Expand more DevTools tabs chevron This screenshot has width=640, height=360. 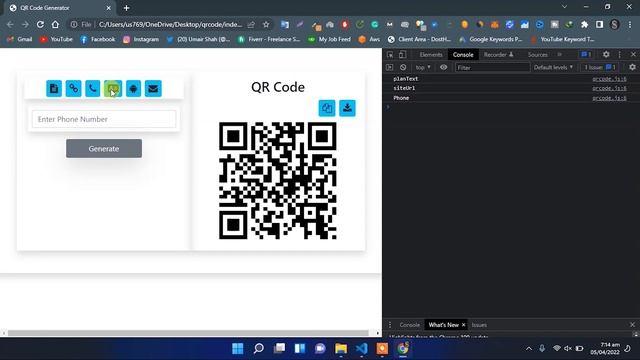click(x=560, y=54)
